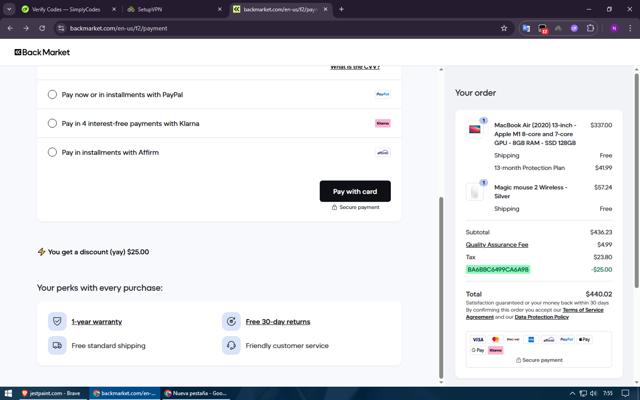This screenshot has width=640, height=400.
Task: Click the shipping truck icon
Action: pos(57,345)
